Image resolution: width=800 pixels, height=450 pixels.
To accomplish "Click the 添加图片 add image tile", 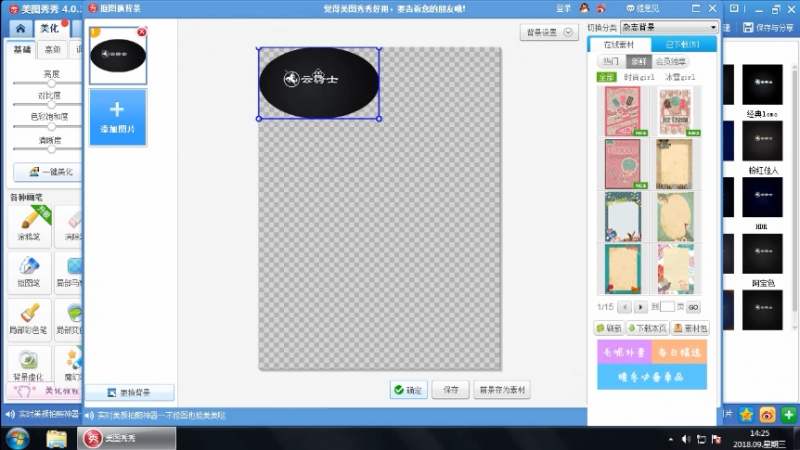I will point(118,118).
